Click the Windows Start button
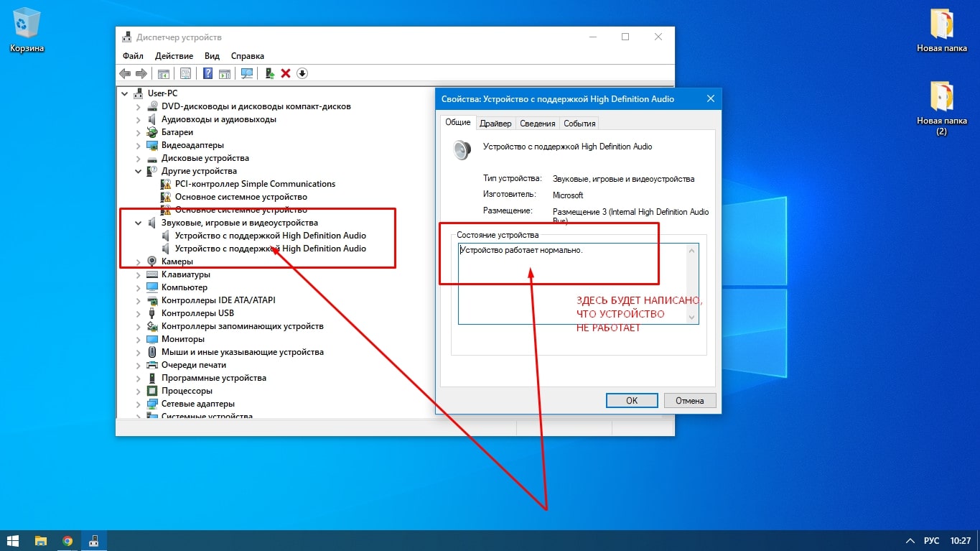 13,541
